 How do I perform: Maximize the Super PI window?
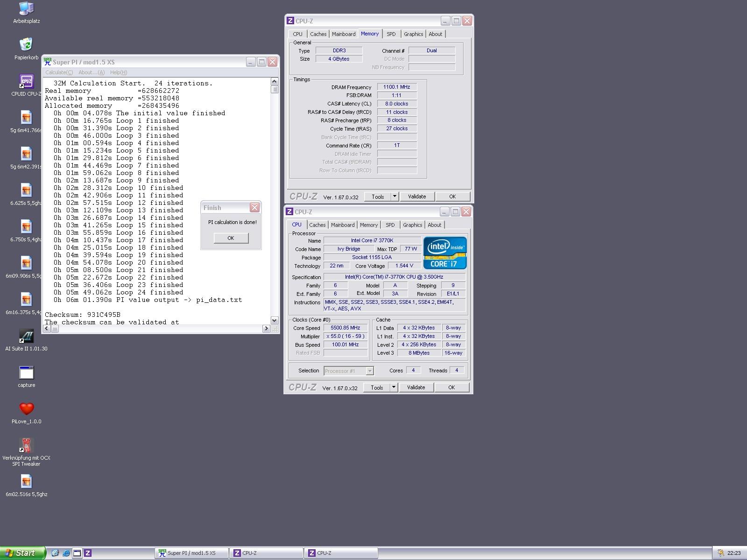[262, 62]
